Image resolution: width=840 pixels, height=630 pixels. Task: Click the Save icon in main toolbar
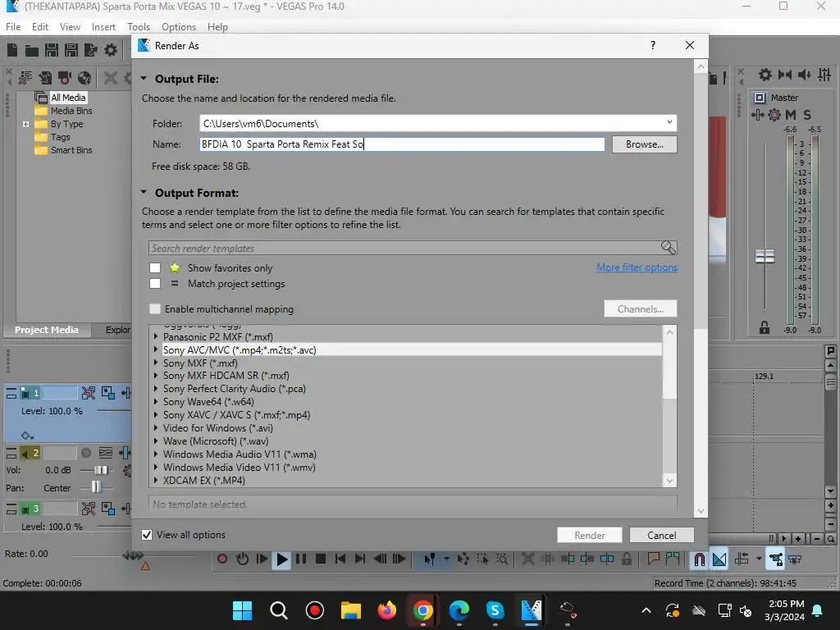[x=52, y=50]
